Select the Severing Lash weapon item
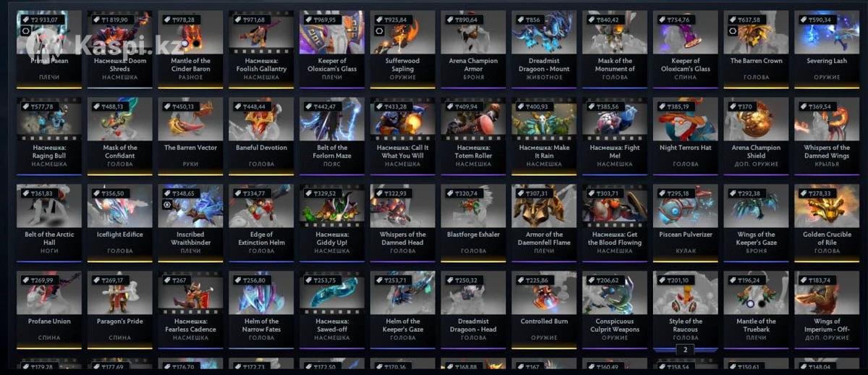This screenshot has width=868, height=375. pyautogui.click(x=827, y=49)
